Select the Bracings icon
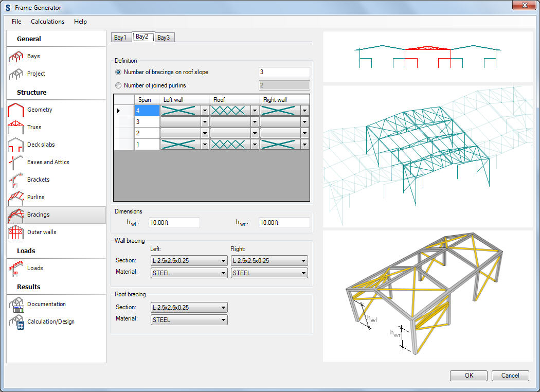The height and width of the screenshot is (392, 540). 16,215
